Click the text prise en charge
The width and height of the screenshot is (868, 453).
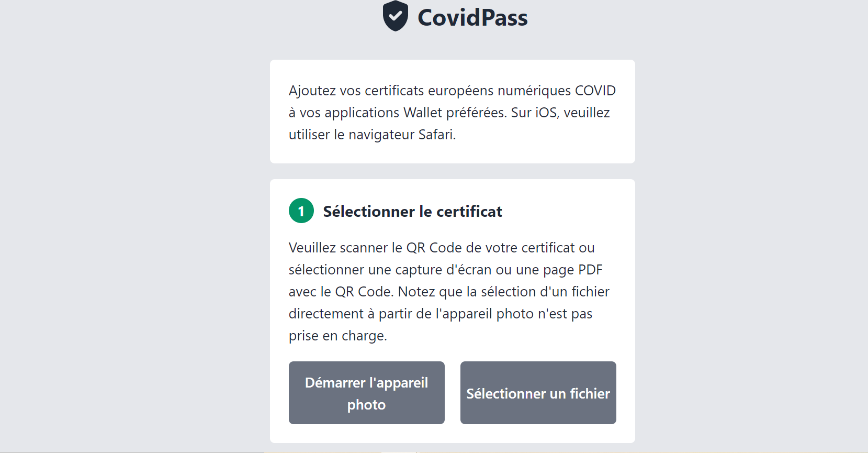coord(338,336)
